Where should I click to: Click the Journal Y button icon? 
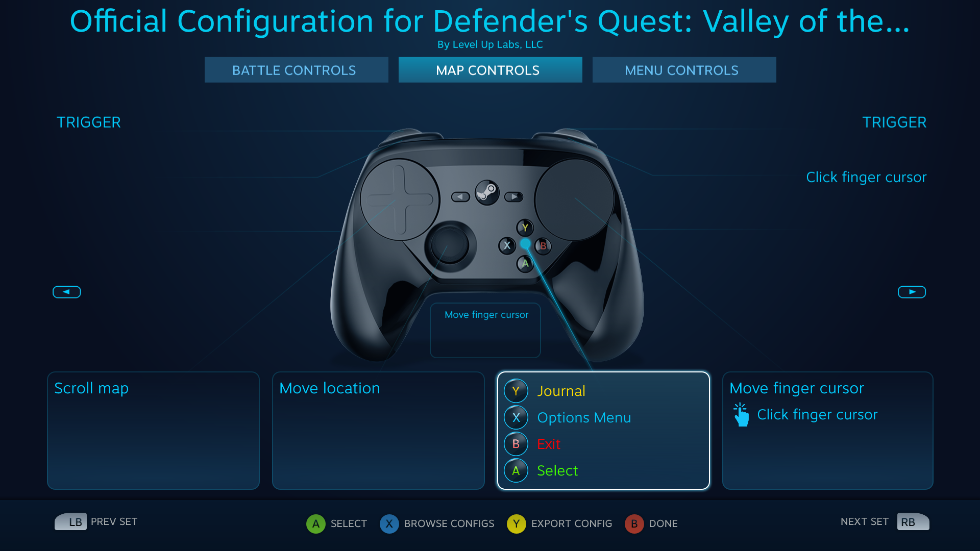(515, 390)
